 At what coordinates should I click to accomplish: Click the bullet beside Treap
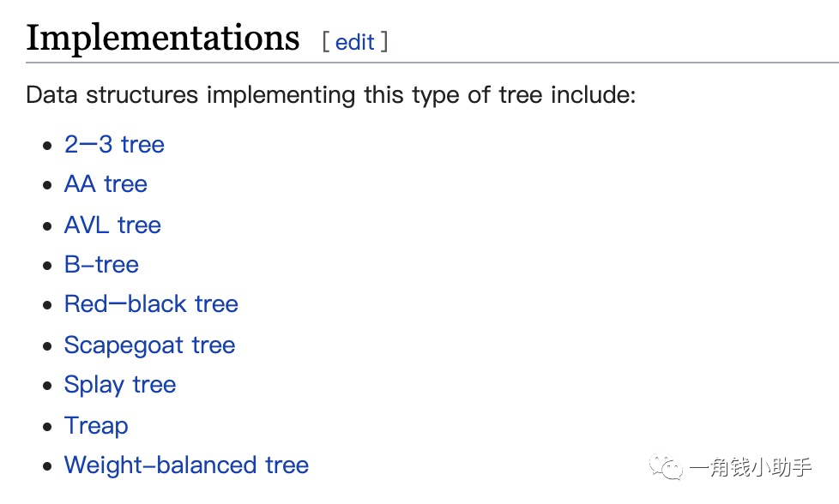coord(47,426)
